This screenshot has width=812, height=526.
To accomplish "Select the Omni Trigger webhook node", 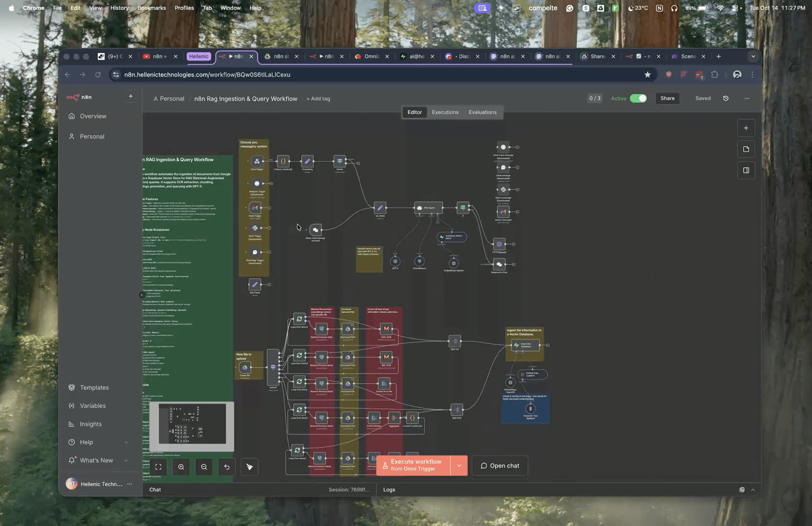I will click(257, 161).
